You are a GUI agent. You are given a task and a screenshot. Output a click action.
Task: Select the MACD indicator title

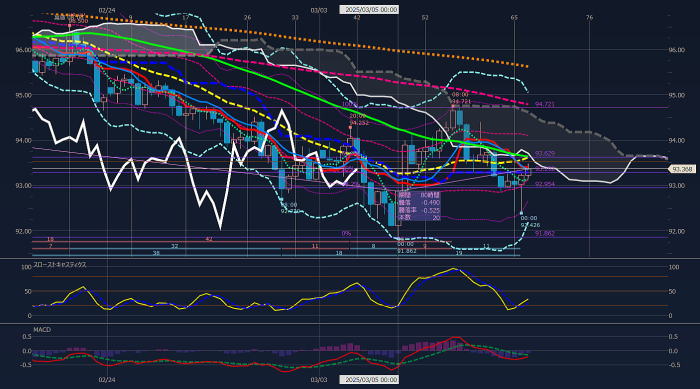[x=42, y=330]
